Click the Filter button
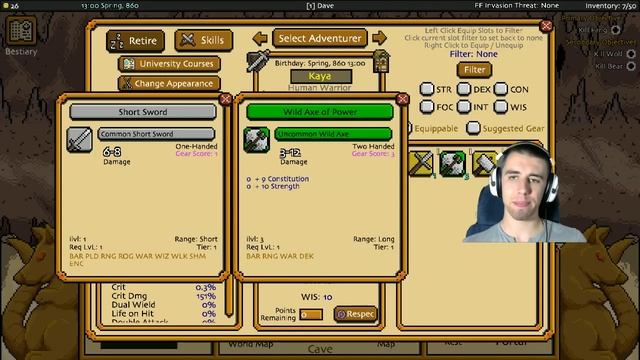Viewport: 640px width, 360px height. click(x=474, y=70)
